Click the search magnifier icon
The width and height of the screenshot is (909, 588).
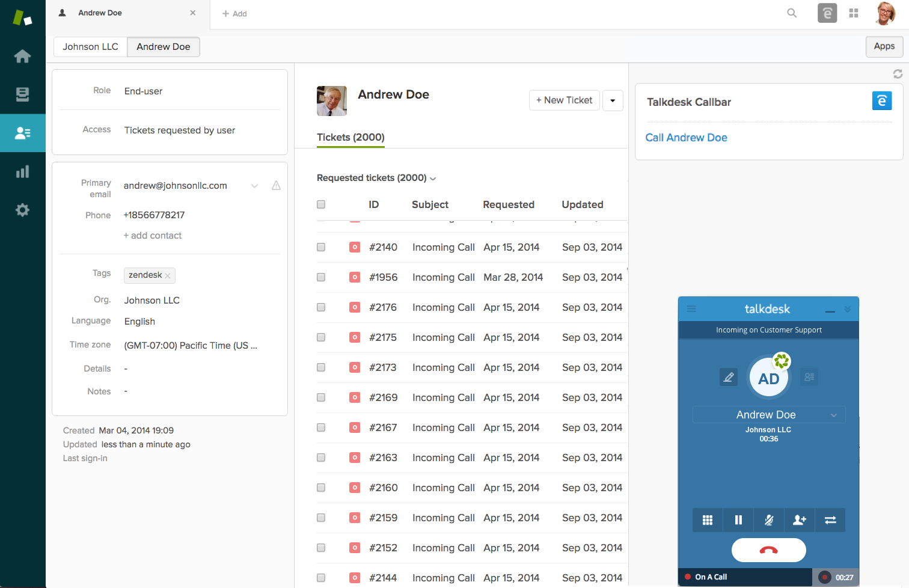point(792,13)
